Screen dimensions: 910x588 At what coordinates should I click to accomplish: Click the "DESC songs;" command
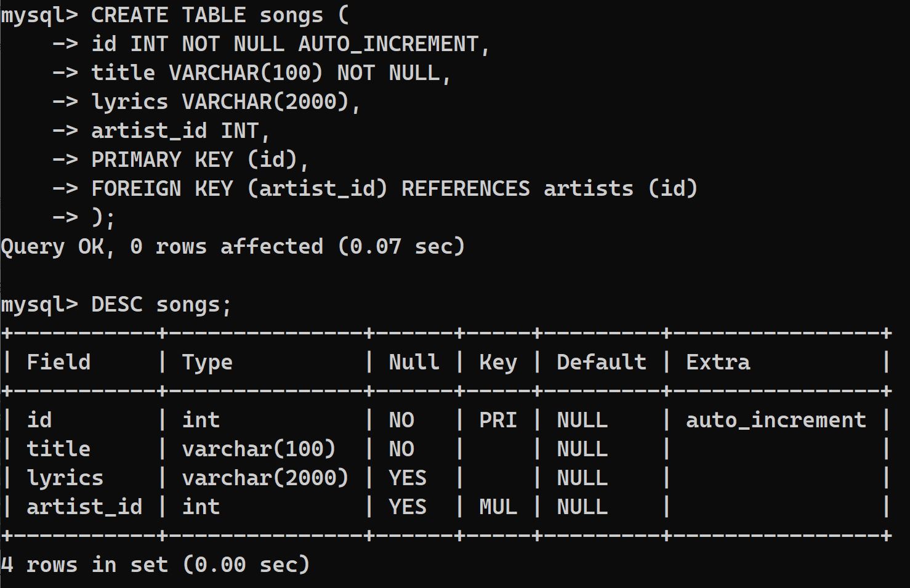point(161,305)
